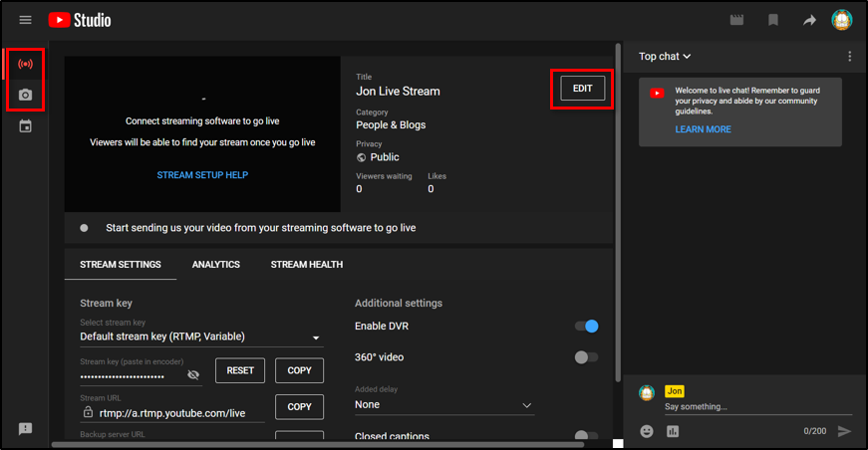Open the Manage calendar sidebar icon
This screenshot has height=450, width=868.
click(25, 126)
